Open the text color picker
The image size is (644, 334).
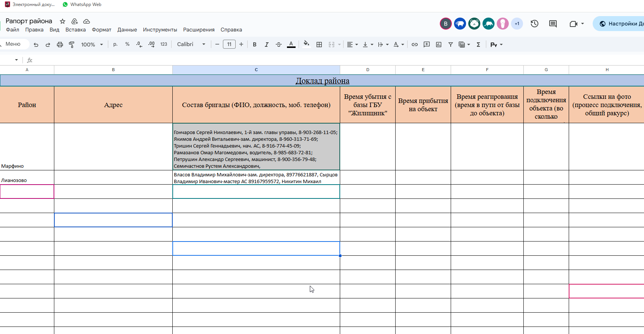291,45
